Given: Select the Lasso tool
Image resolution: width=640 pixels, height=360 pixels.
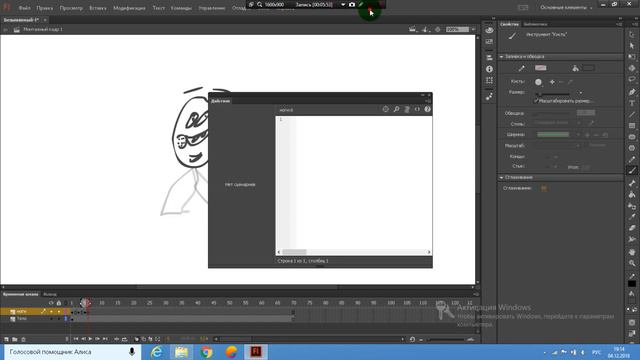Looking at the screenshot, I should pyautogui.click(x=632, y=80).
